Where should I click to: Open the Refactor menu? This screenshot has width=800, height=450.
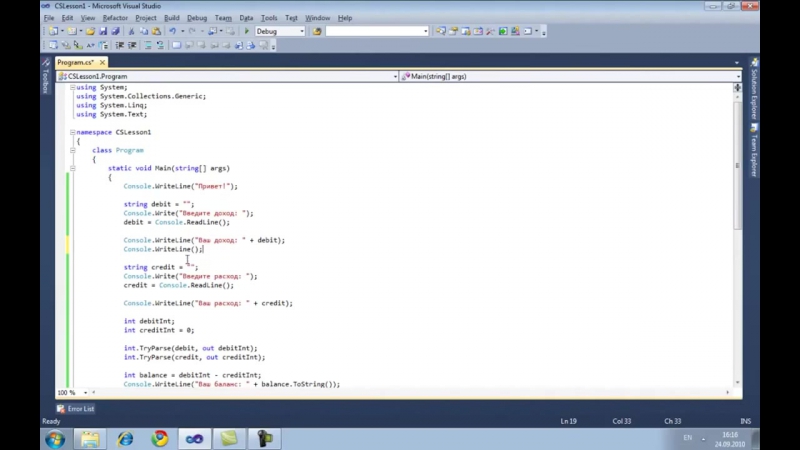[115, 18]
